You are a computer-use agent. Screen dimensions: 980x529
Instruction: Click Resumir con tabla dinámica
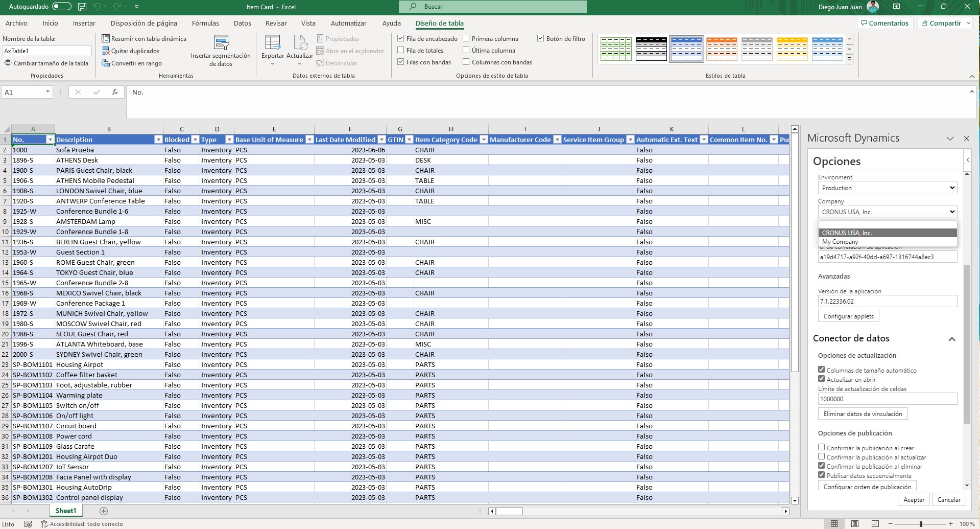pos(144,38)
